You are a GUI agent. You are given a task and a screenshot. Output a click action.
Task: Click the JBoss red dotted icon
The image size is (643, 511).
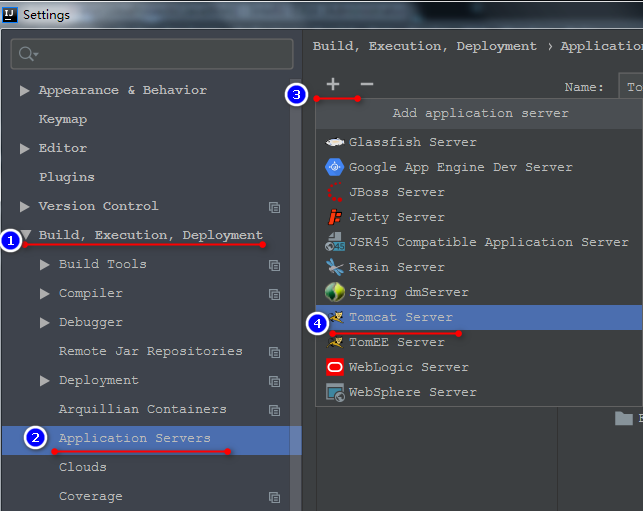click(x=335, y=192)
